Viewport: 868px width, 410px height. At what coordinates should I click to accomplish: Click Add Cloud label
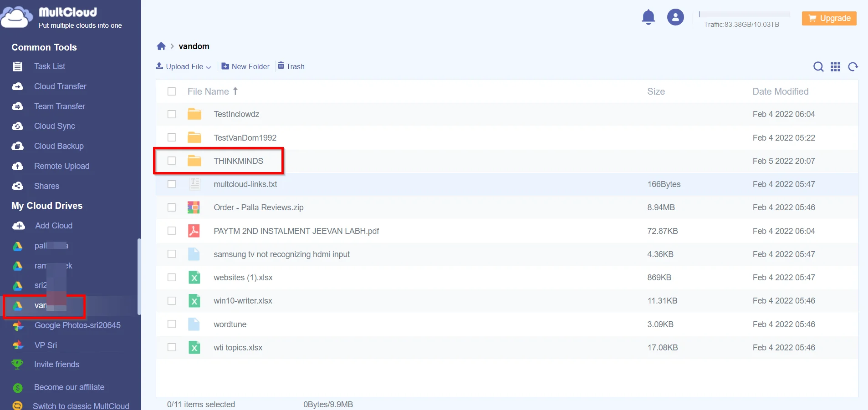click(54, 226)
